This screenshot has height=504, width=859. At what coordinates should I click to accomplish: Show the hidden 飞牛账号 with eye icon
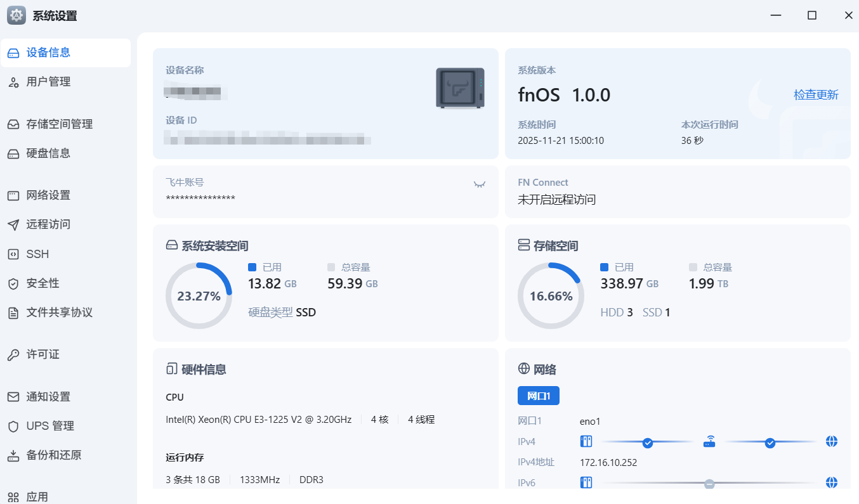pyautogui.click(x=480, y=184)
